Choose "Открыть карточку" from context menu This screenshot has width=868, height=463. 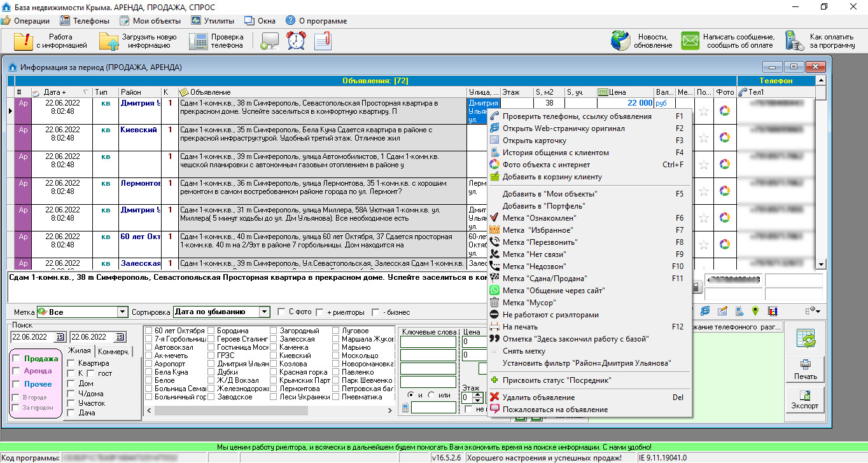[x=534, y=141]
